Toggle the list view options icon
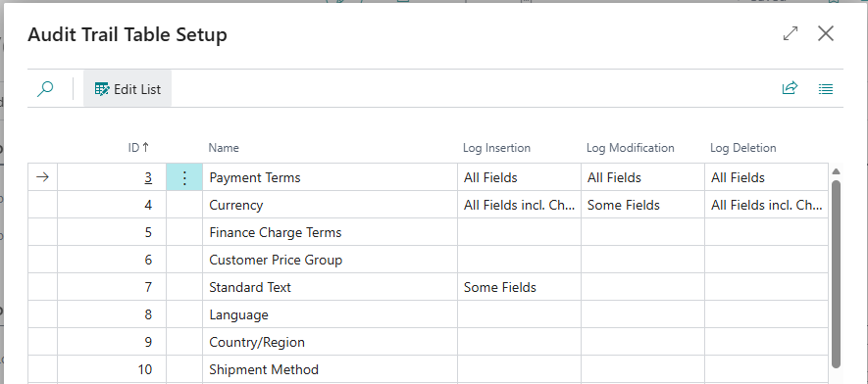Image resolution: width=868 pixels, height=384 pixels. tap(826, 88)
